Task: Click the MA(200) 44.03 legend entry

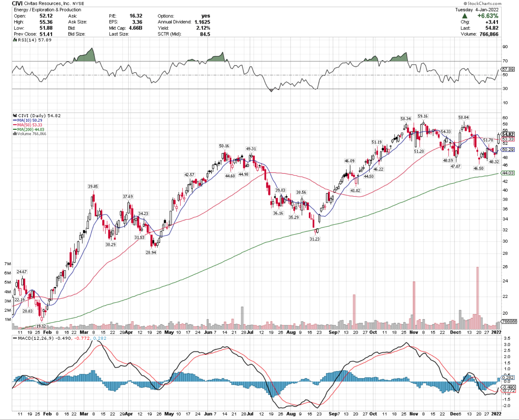Action: [29, 129]
